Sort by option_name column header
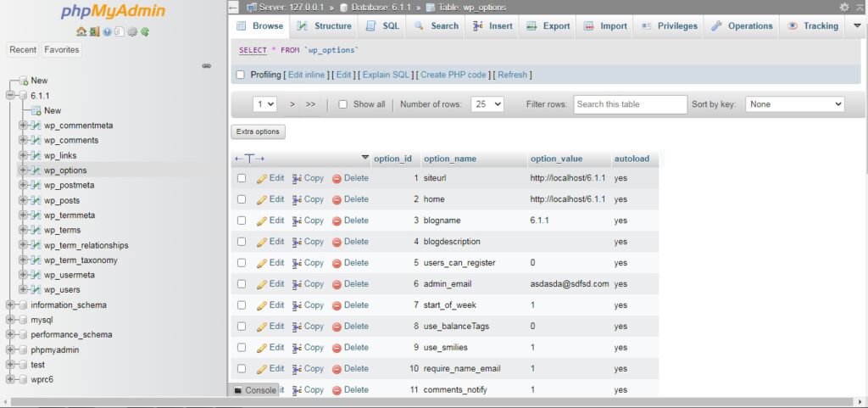868x408 pixels. 450,159
